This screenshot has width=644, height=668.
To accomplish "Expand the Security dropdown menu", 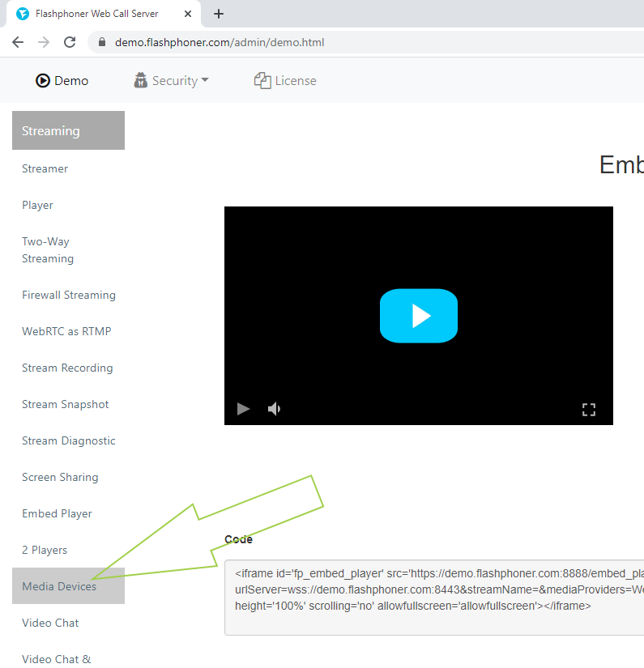I will point(172,80).
